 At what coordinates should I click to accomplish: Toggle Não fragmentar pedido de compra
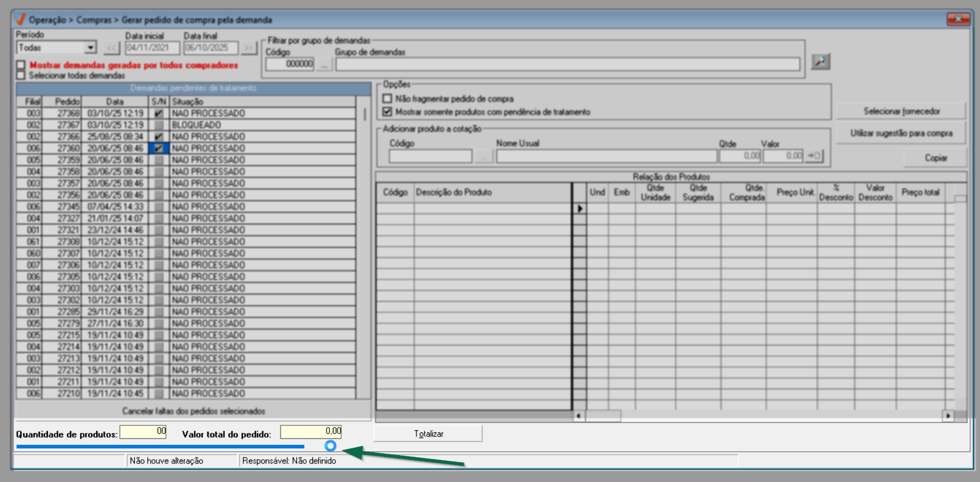(387, 99)
